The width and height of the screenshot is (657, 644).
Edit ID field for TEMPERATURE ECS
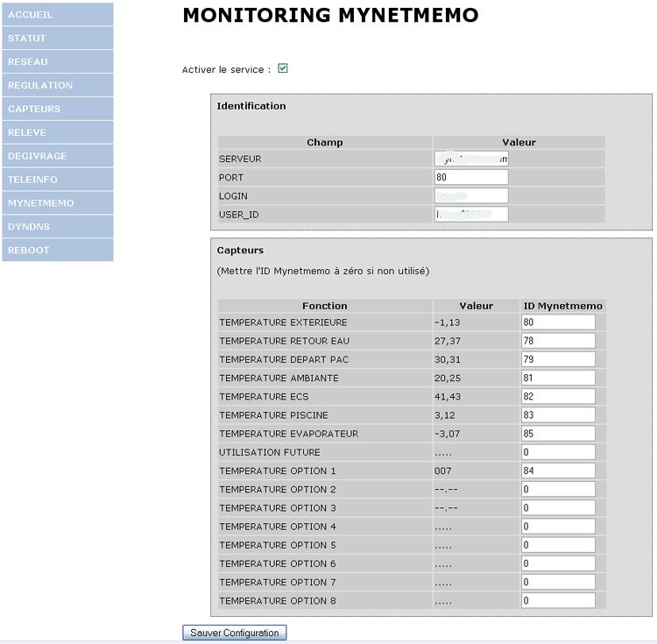click(x=558, y=396)
